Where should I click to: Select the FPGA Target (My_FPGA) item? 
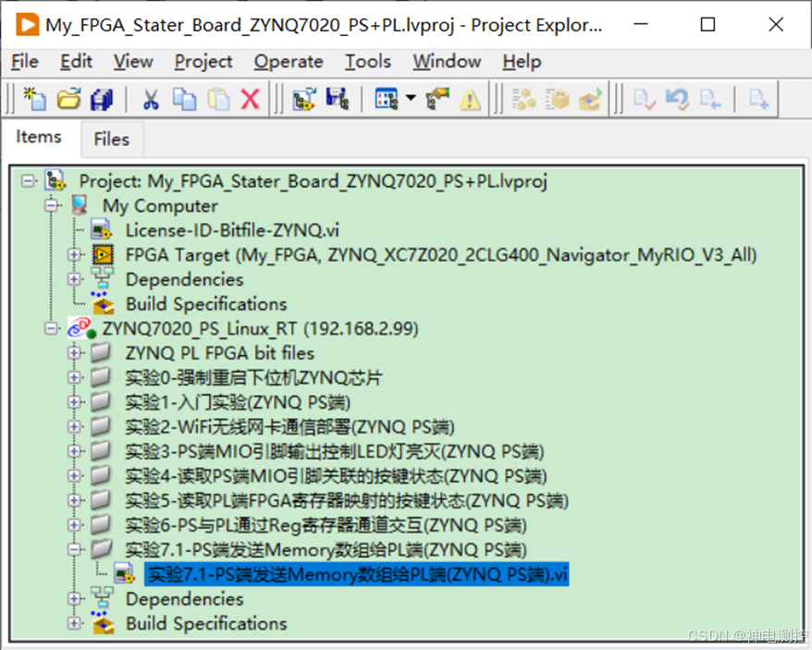click(x=441, y=255)
